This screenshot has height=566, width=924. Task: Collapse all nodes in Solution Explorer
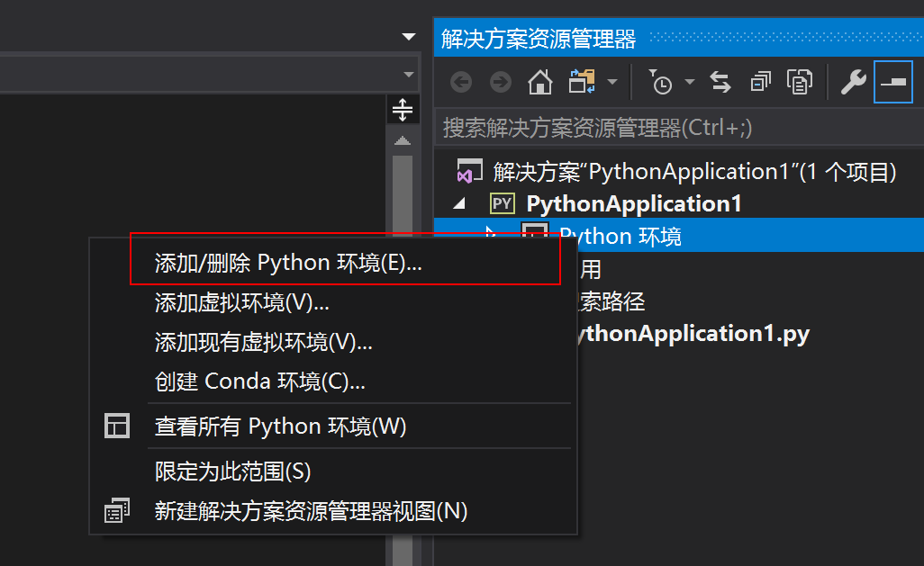760,82
